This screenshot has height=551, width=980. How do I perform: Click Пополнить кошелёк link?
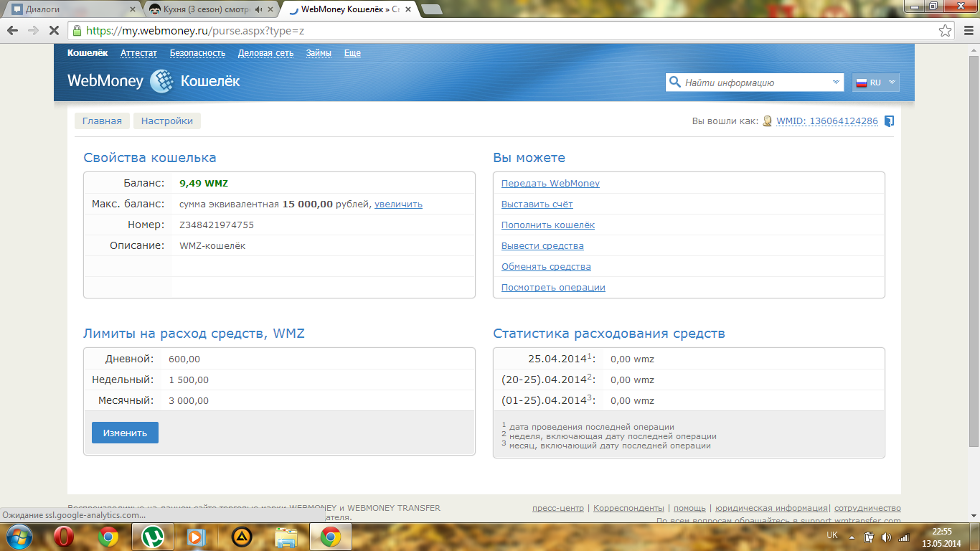548,225
